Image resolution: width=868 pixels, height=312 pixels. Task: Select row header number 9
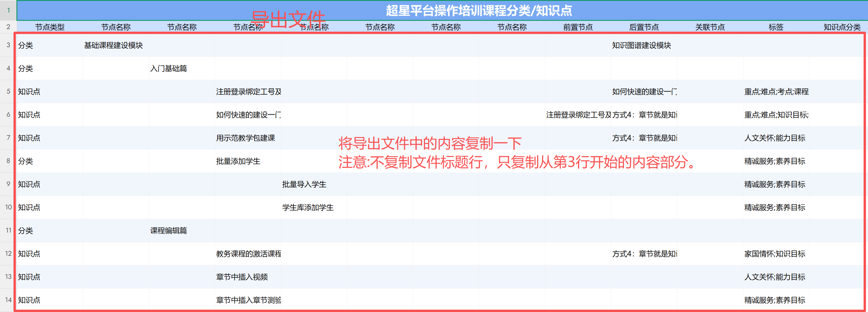coord(9,184)
